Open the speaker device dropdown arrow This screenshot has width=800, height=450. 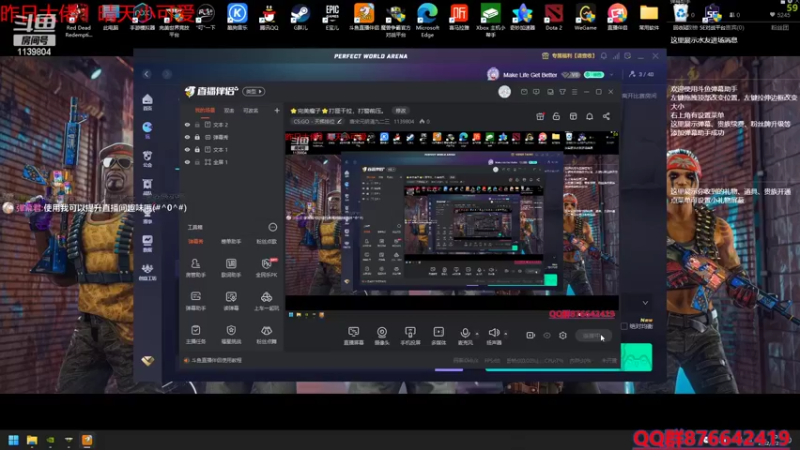pyautogui.click(x=506, y=334)
